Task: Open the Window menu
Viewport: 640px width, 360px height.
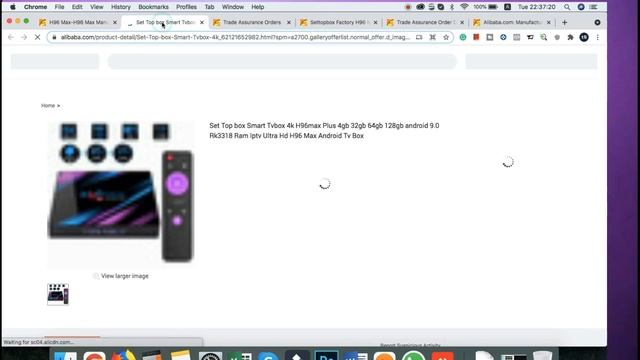Action: tap(233, 7)
